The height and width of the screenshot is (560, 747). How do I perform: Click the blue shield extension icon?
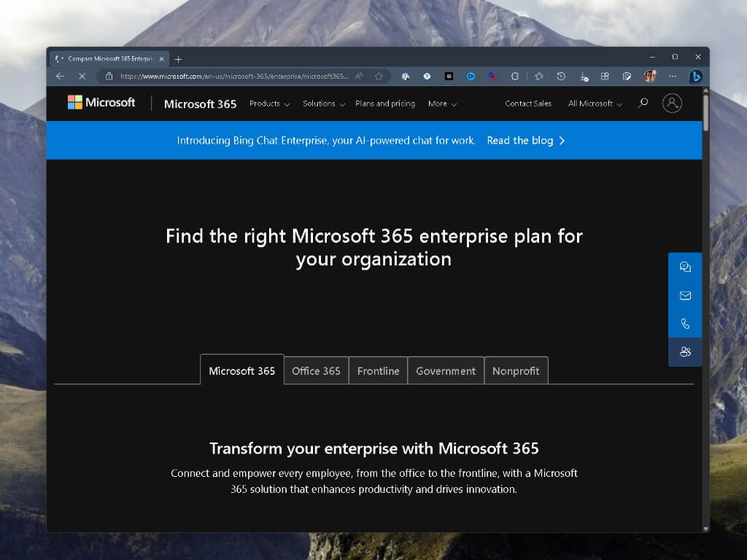pyautogui.click(x=427, y=76)
